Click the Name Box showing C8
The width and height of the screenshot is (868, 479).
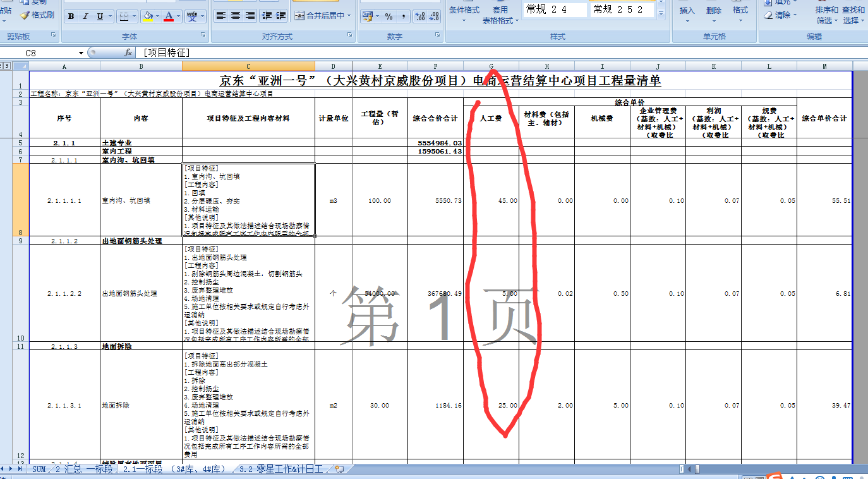(x=39, y=53)
